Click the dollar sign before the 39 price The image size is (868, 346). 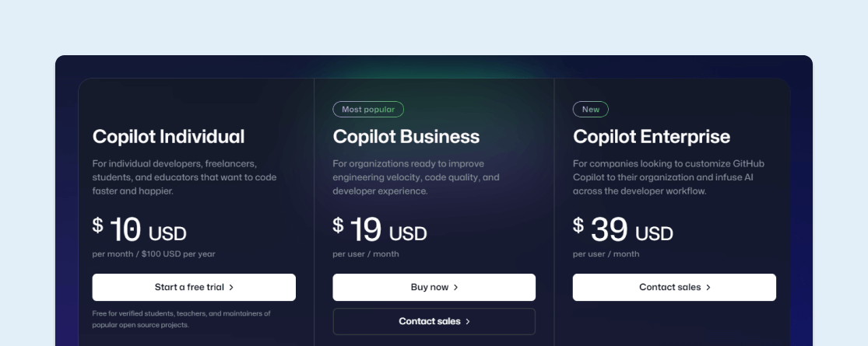[x=578, y=225]
